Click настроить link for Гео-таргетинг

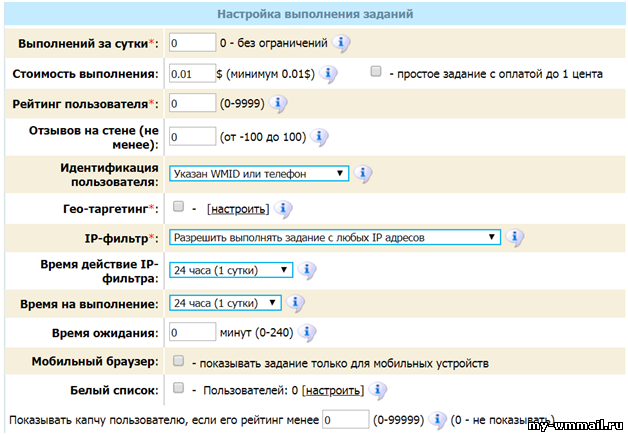238,209
